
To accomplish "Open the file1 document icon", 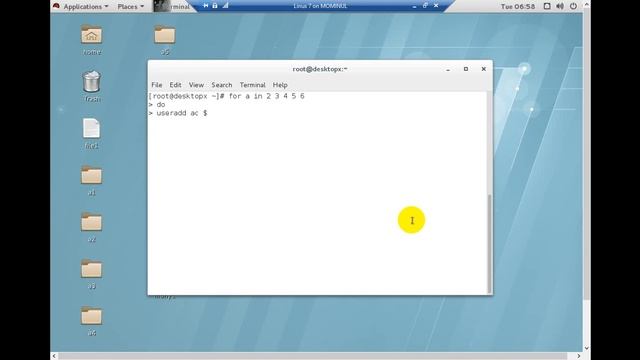I will coord(91,129).
